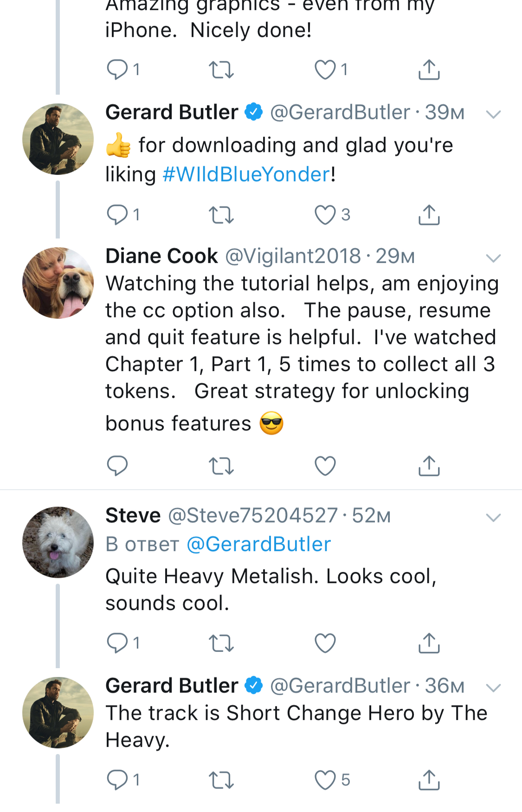Share the iPhone graphics tweet
This screenshot has height=812, width=522.
pos(429,70)
